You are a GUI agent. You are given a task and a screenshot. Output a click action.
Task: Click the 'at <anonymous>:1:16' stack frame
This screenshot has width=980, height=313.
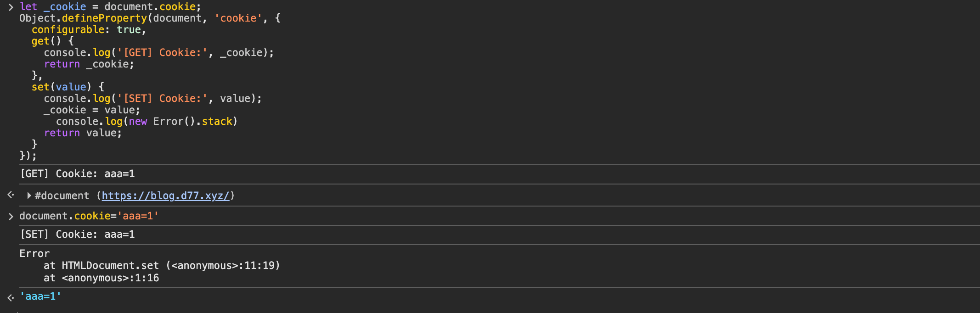tap(101, 278)
